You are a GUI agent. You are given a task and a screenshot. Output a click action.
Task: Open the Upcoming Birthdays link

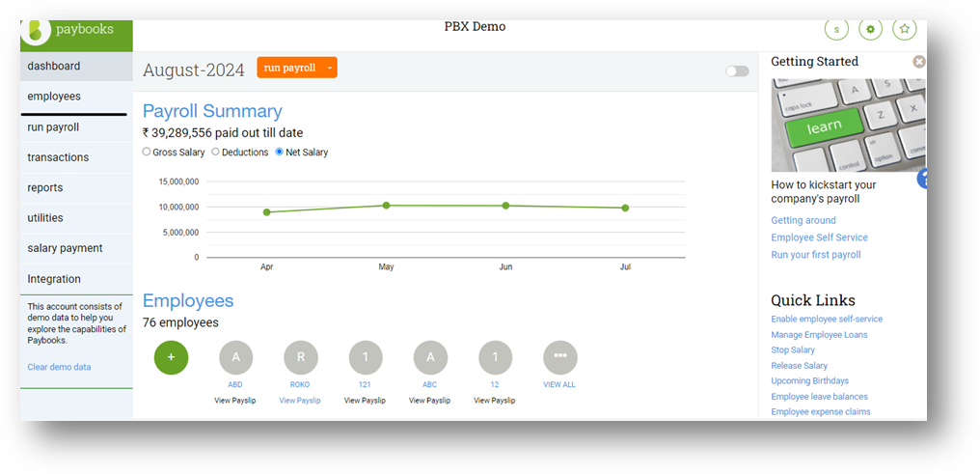click(x=810, y=380)
